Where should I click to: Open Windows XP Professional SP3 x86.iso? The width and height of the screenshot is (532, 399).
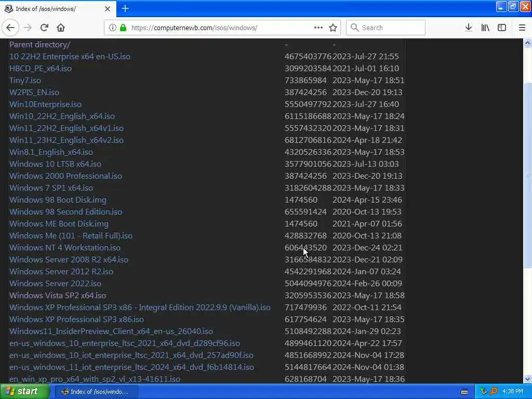(76, 320)
